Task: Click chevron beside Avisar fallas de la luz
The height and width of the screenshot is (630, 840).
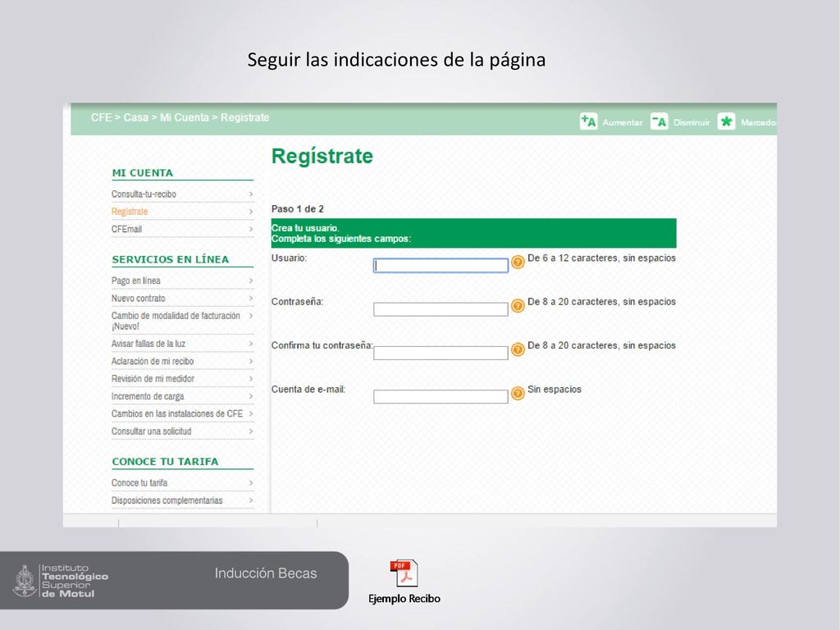Action: (x=251, y=344)
